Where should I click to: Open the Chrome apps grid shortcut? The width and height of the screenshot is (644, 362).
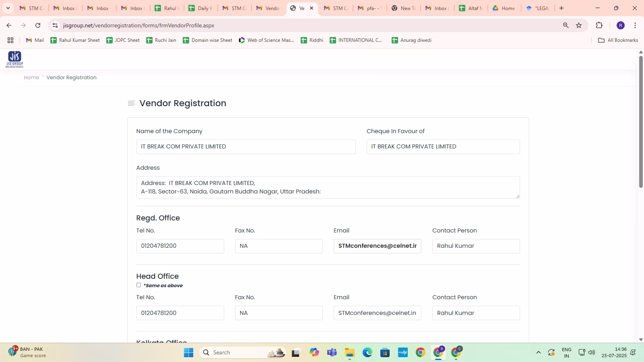[x=10, y=40]
